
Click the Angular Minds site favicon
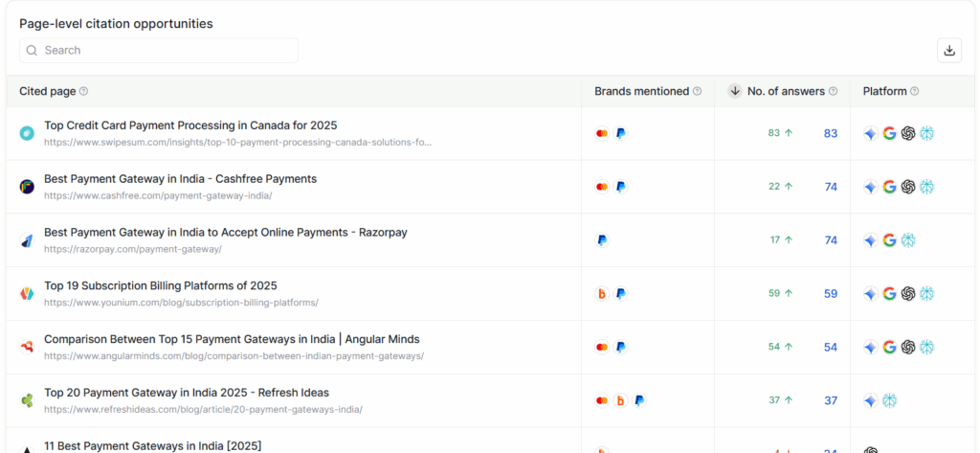(27, 347)
